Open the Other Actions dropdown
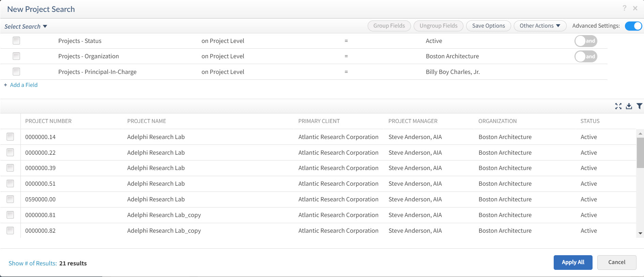This screenshot has height=277, width=644. click(540, 26)
